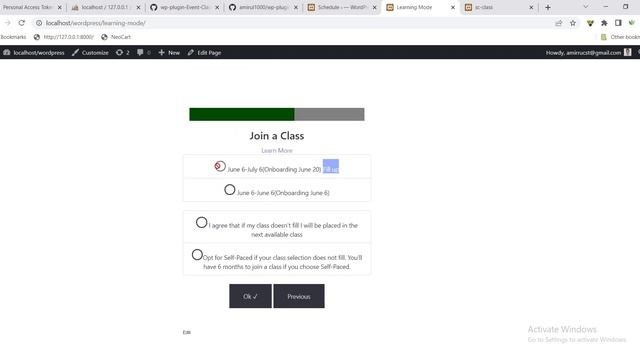Close the Learning Mode tab
640x360 pixels.
click(453, 7)
